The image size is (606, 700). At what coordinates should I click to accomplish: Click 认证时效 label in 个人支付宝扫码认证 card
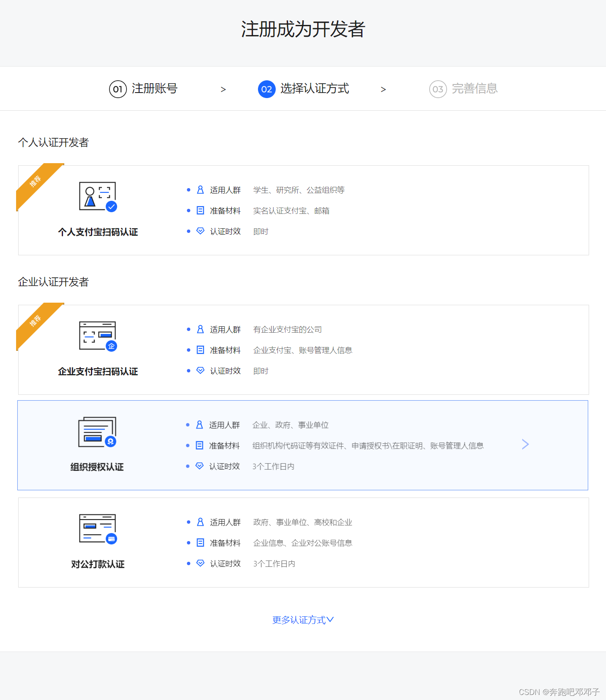(225, 232)
